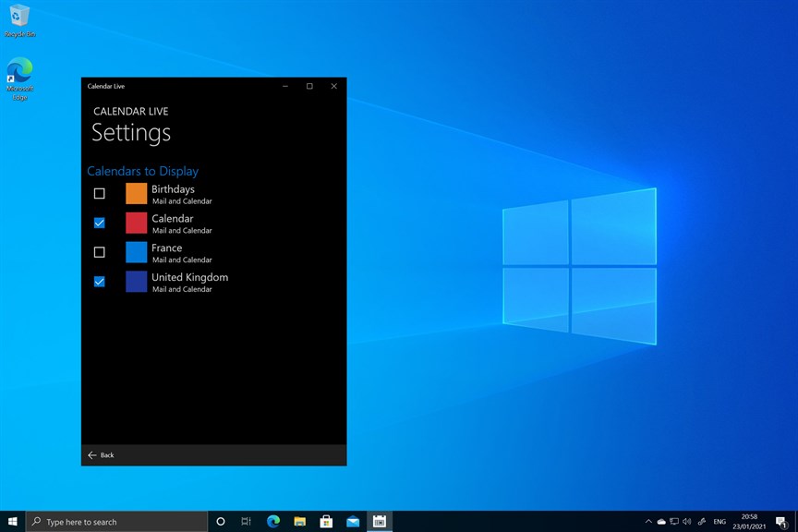Open the Start menu
Screen dimensions: 798x532
point(14,521)
